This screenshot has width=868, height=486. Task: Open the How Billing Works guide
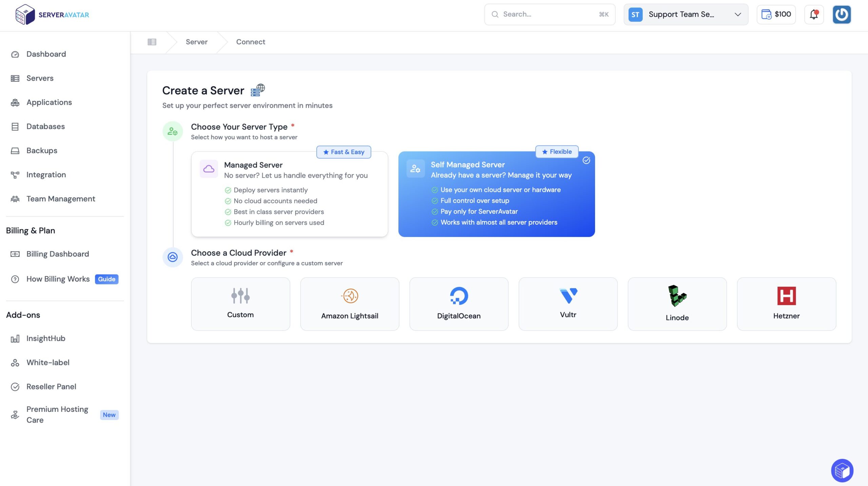58,279
